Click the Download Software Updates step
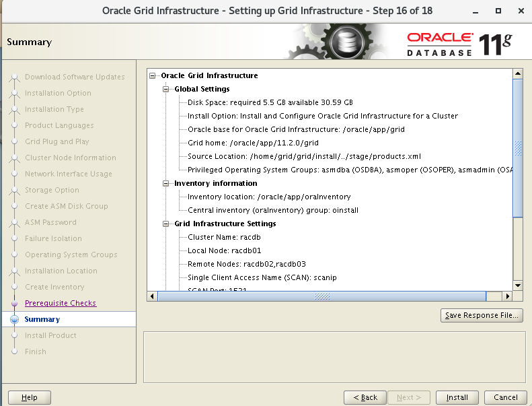532x406 pixels. [x=75, y=77]
